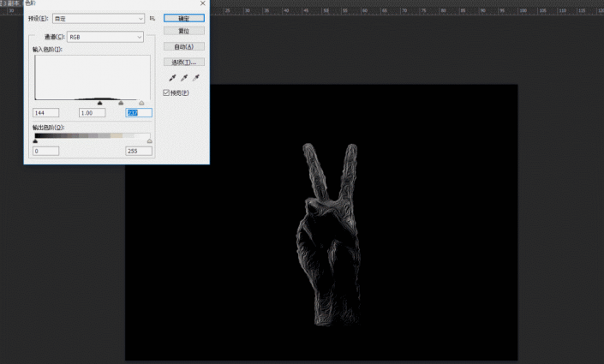Screen dimensions: 604x364
Task: Click the gamma value field 1.00
Action: click(x=91, y=112)
